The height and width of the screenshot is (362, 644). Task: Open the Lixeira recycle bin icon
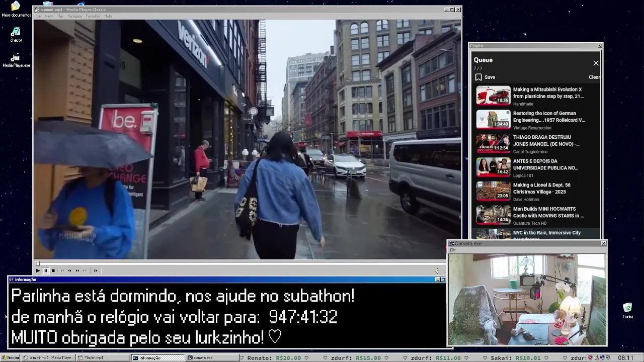tap(628, 311)
